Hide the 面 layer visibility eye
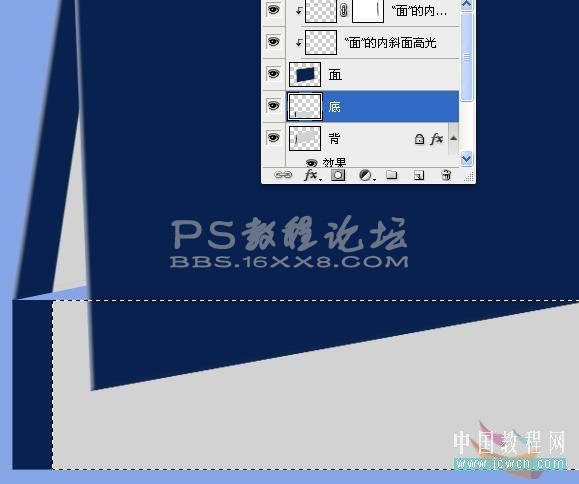Screen dimensions: 579x484 click(x=273, y=73)
